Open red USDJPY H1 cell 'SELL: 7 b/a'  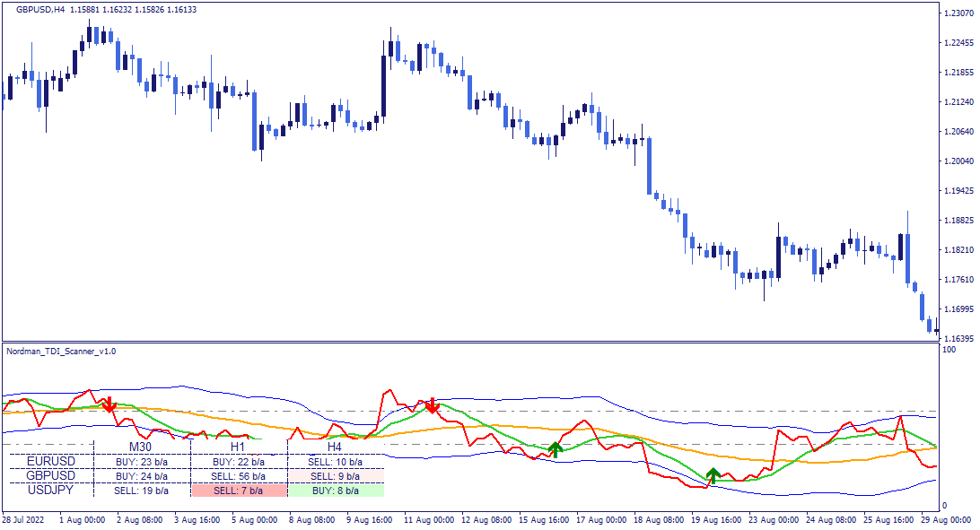[x=240, y=491]
